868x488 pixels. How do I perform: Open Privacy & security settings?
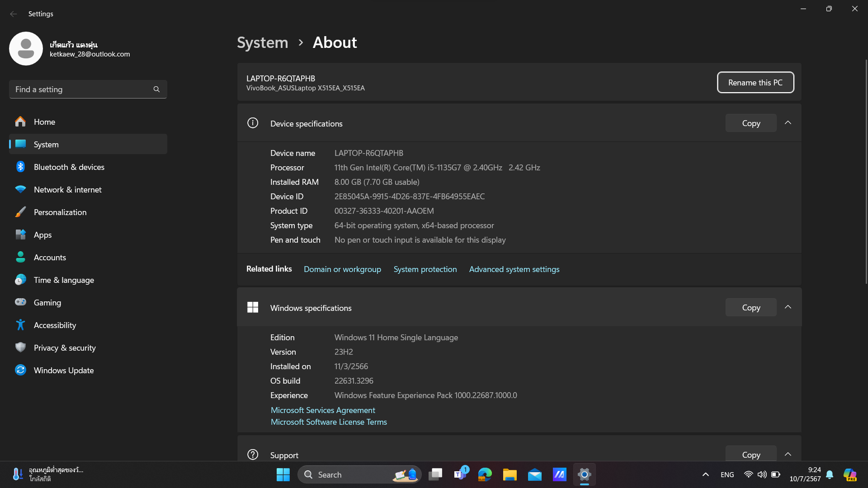pos(88,347)
